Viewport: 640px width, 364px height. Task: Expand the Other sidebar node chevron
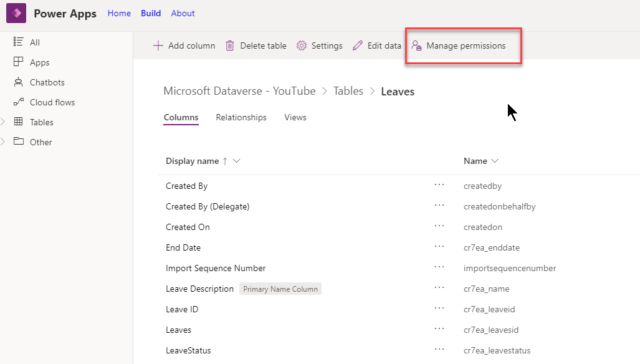(x=3, y=141)
